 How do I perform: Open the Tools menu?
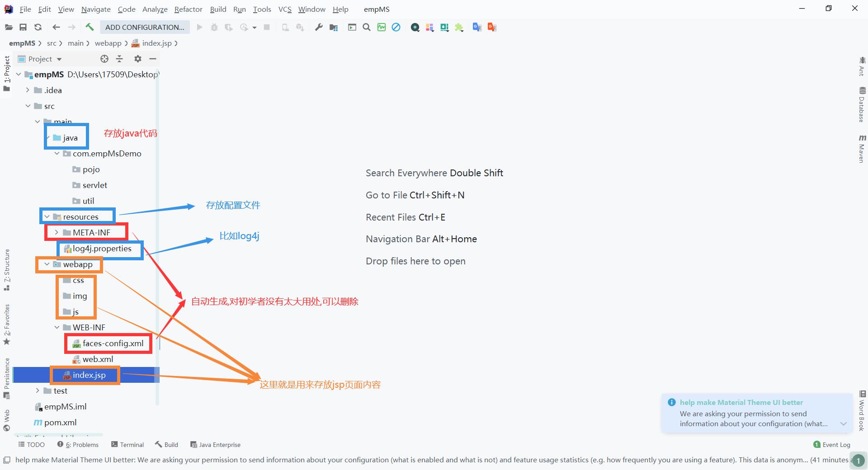pyautogui.click(x=262, y=9)
